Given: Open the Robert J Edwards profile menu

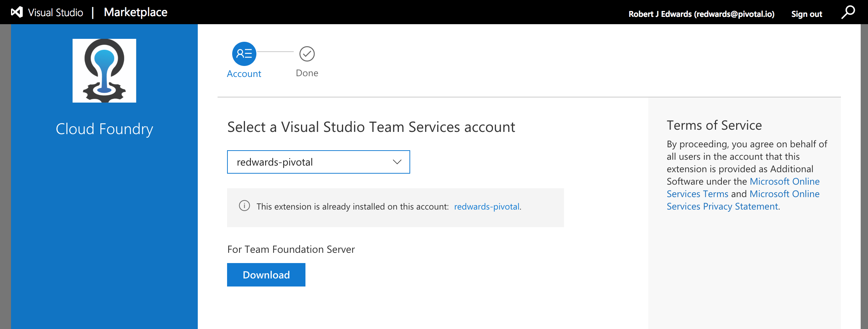Looking at the screenshot, I should [701, 14].
